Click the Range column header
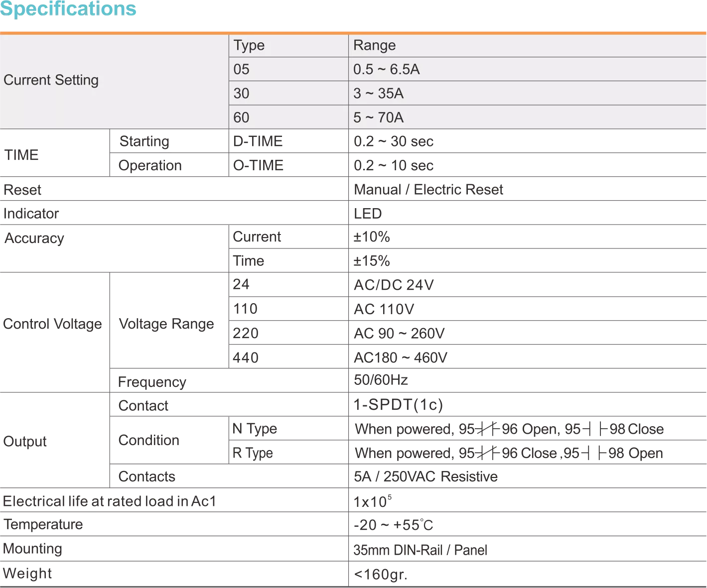Image resolution: width=707 pixels, height=588 pixels. [374, 45]
